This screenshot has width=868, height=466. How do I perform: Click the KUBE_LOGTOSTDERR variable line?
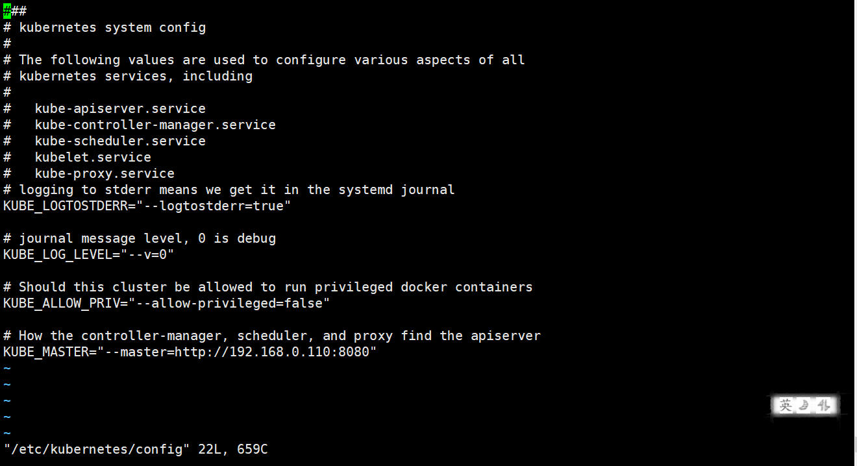(x=147, y=206)
